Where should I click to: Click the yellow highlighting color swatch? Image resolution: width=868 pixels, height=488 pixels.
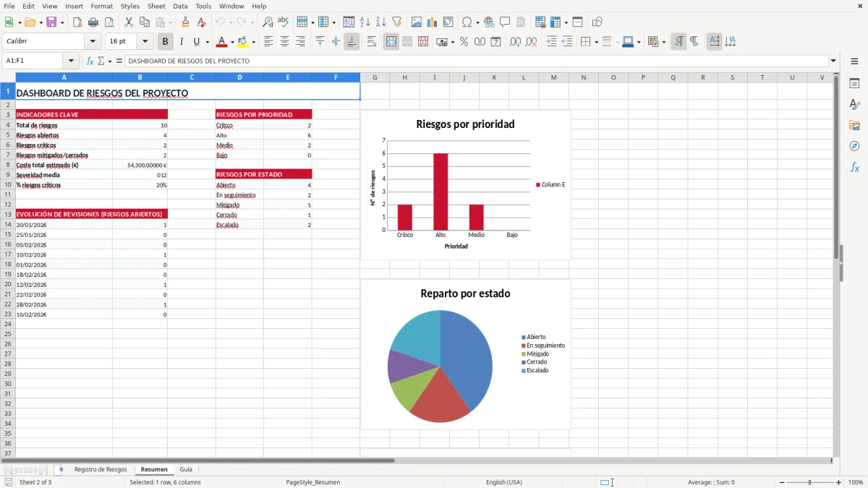pos(243,42)
